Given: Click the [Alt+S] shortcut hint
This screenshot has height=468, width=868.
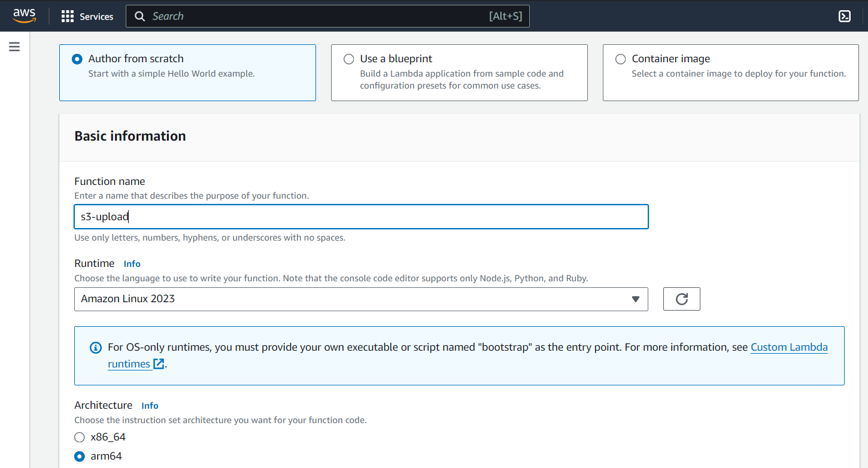Looking at the screenshot, I should 505,17.
